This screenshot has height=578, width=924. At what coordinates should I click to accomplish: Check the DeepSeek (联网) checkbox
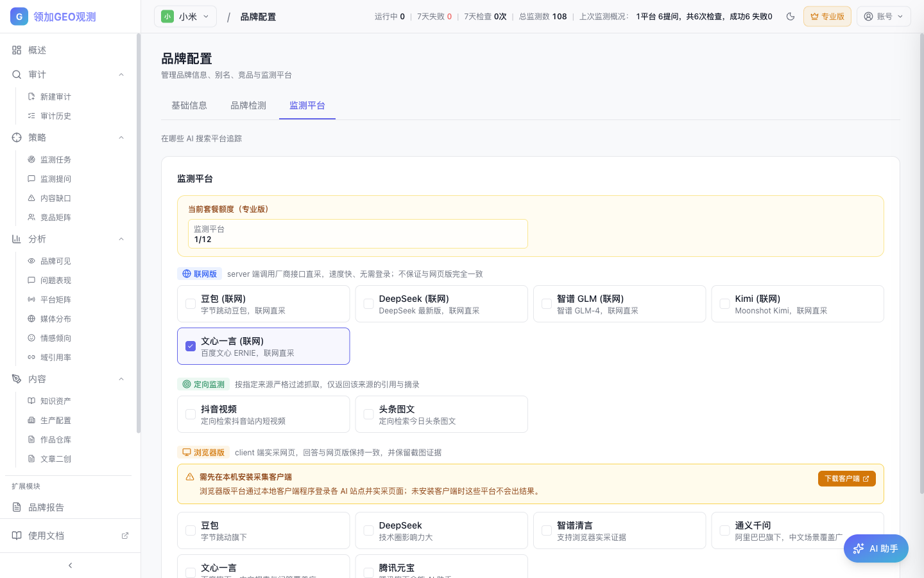368,304
